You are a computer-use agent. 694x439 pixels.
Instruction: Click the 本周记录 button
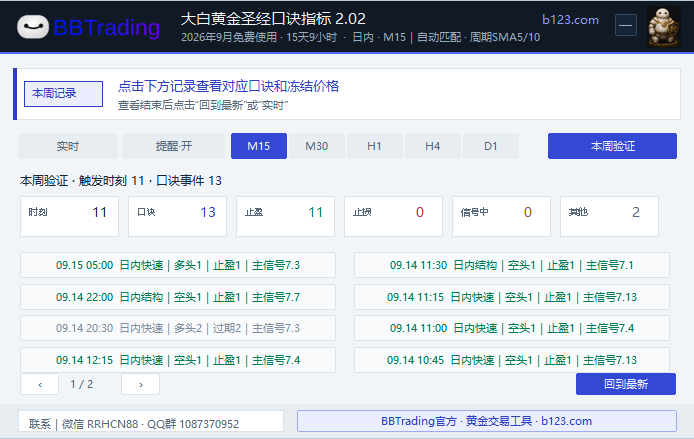click(63, 93)
